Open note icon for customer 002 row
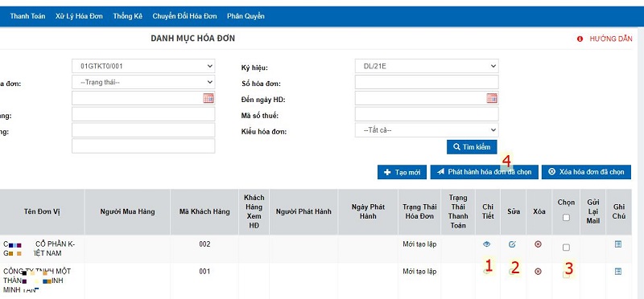644x299 pixels. tap(618, 244)
